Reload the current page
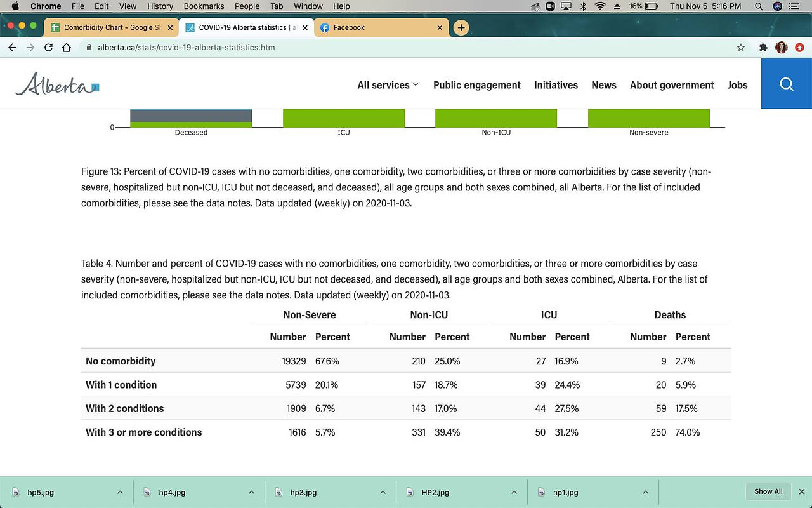Viewport: 812px width, 508px height. [48, 48]
